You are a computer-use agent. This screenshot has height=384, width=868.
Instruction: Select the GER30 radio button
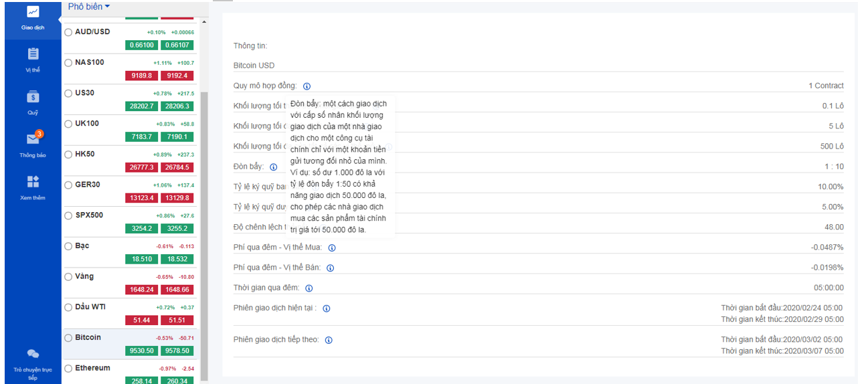point(68,185)
